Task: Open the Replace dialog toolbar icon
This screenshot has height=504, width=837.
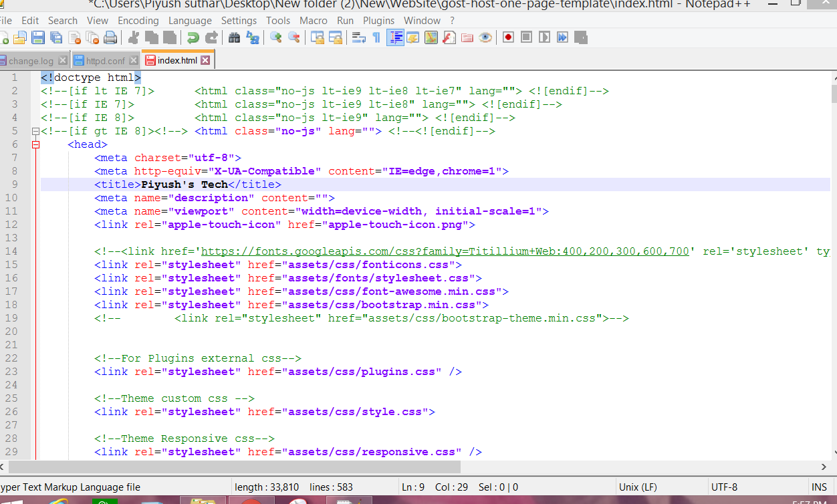Action: [253, 37]
